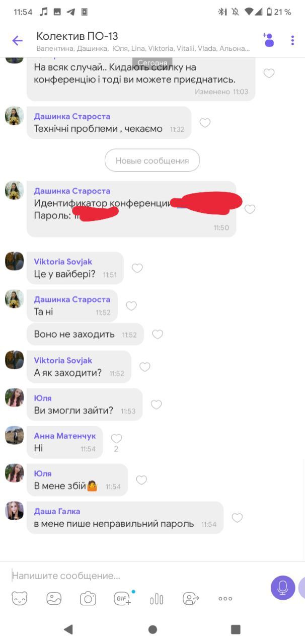Viewport: 305px width, 644px height.
Task: Tap the share contact icon
Action: click(191, 598)
